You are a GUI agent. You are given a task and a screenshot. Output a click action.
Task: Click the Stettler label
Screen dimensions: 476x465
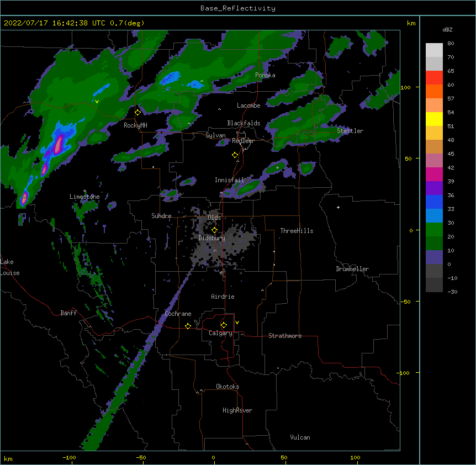pos(350,131)
